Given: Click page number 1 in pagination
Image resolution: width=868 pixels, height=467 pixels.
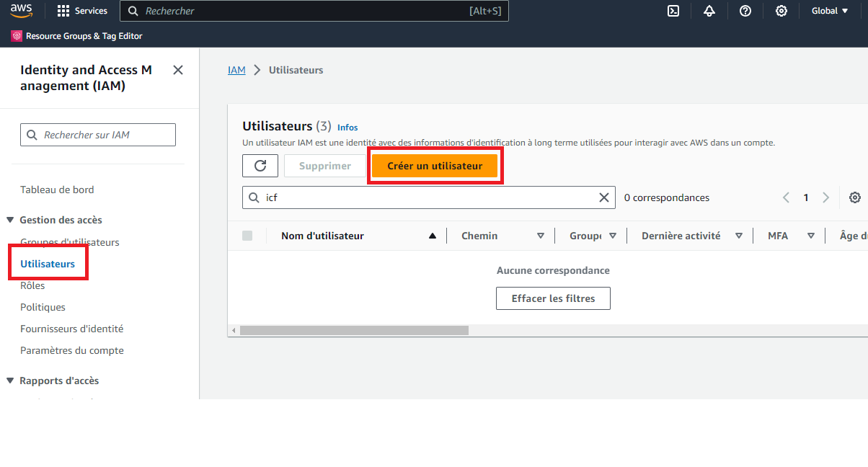Looking at the screenshot, I should pos(806,197).
